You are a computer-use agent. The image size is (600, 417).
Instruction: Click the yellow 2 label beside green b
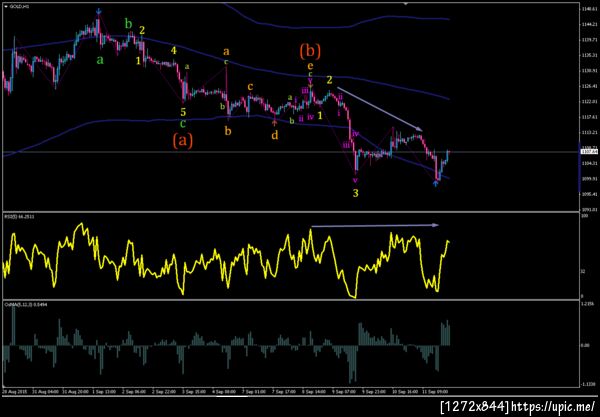click(x=142, y=30)
